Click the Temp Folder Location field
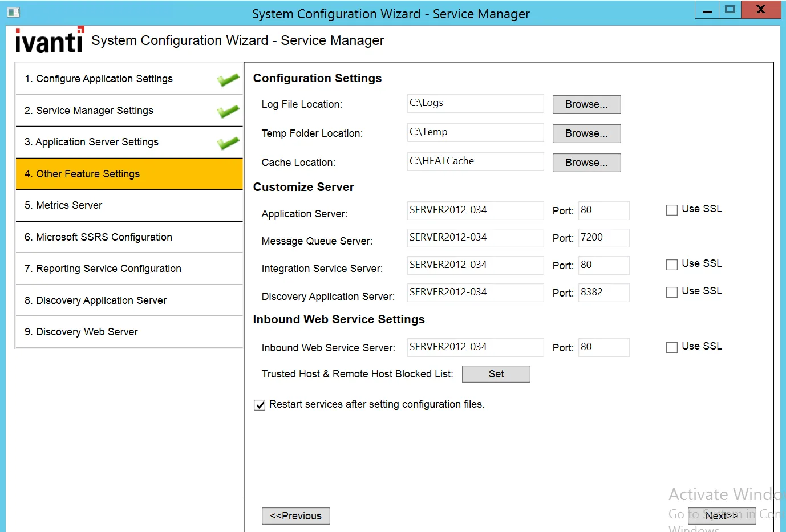 pyautogui.click(x=475, y=133)
